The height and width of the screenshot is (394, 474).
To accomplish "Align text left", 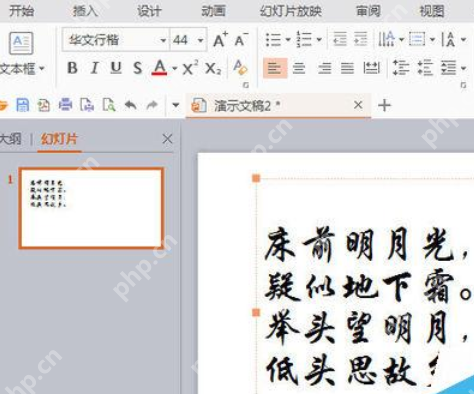I will pyautogui.click(x=275, y=68).
